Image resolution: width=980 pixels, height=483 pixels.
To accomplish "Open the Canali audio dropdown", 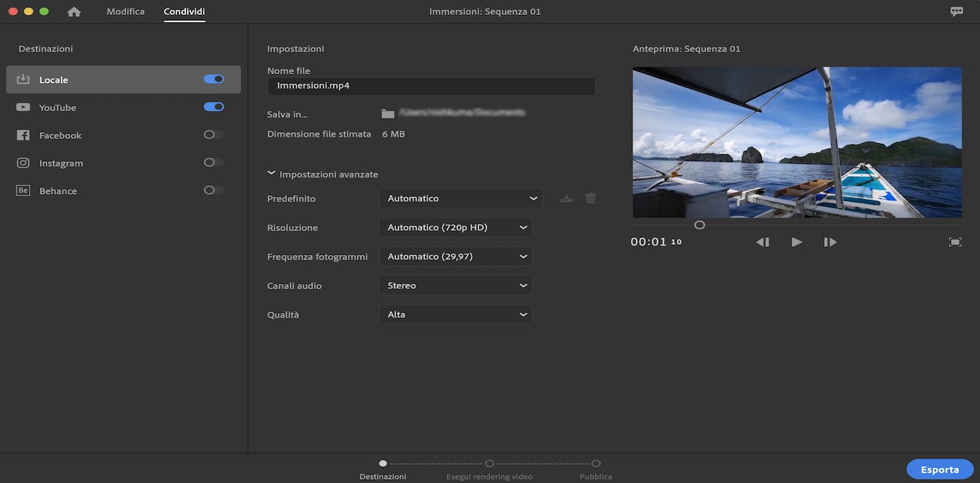I will 456,285.
